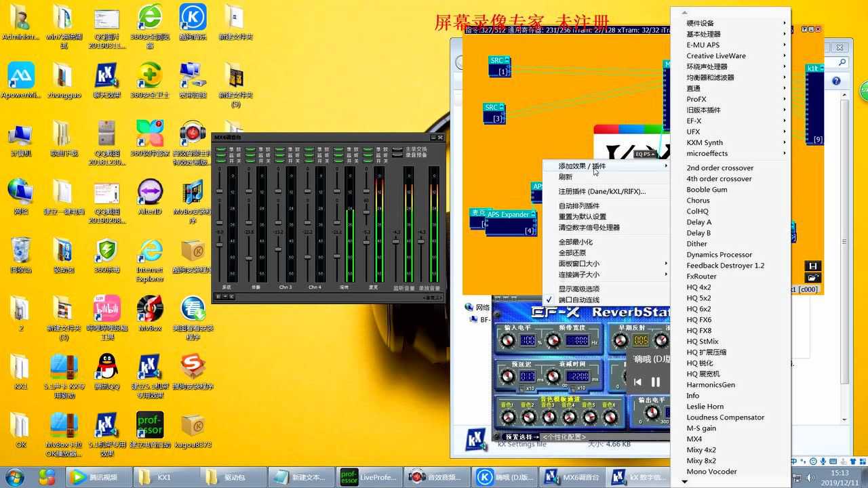Click the 频带宽度 Hz value display

(576, 340)
